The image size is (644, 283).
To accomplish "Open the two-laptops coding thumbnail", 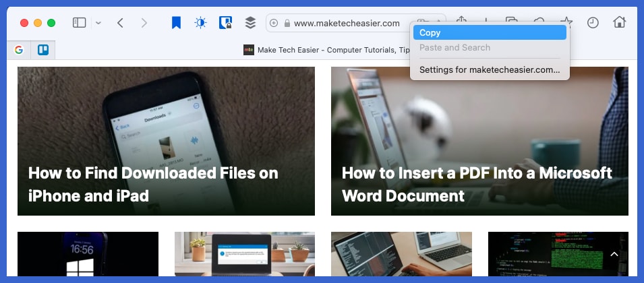I will pyautogui.click(x=401, y=254).
